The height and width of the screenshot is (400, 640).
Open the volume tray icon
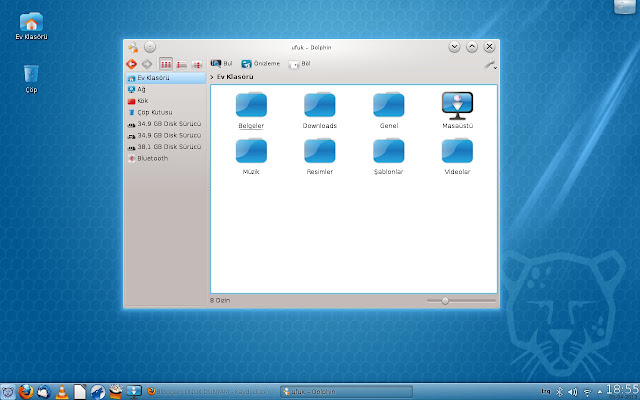573,392
